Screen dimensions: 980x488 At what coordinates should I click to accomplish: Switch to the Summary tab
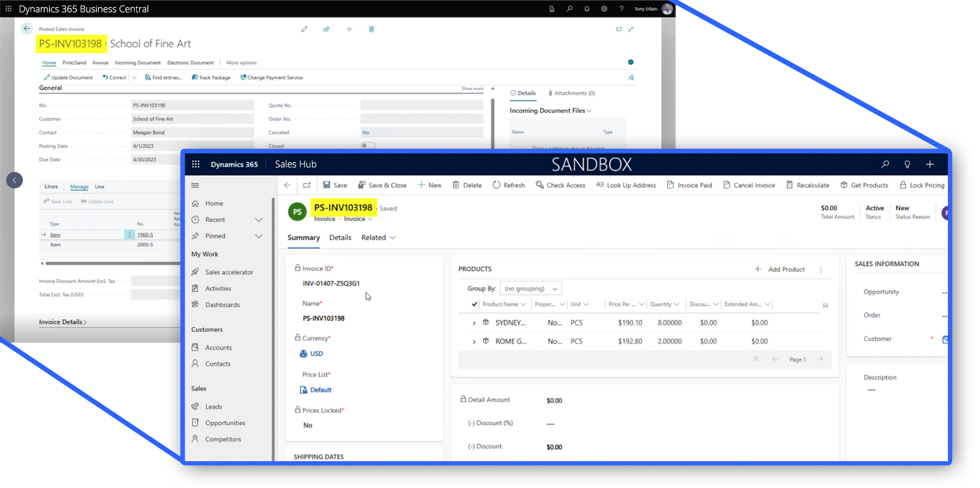pyautogui.click(x=304, y=238)
